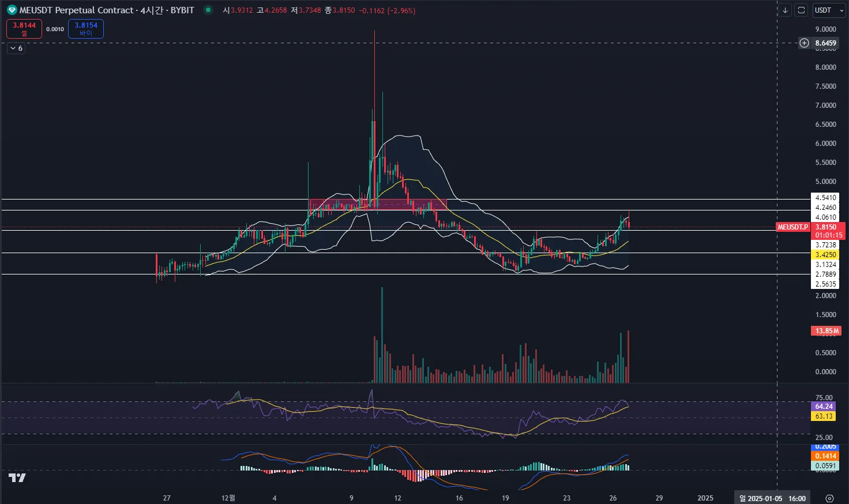Click the down arrow icon beside fullscreen

(x=785, y=10)
